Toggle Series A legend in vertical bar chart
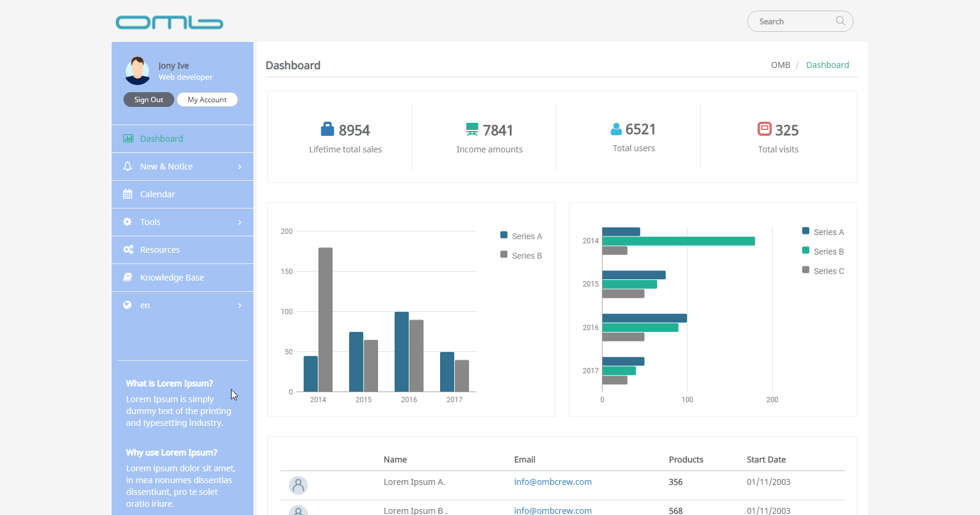The image size is (980, 515). coord(520,236)
